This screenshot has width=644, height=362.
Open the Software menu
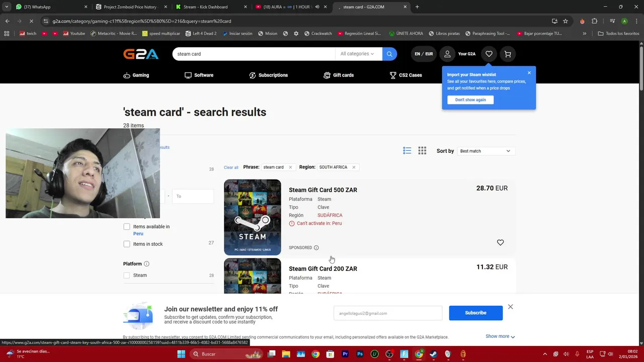point(199,75)
